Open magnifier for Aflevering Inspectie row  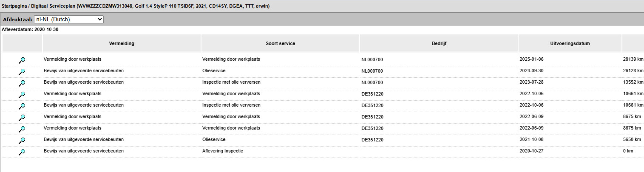[22, 152]
